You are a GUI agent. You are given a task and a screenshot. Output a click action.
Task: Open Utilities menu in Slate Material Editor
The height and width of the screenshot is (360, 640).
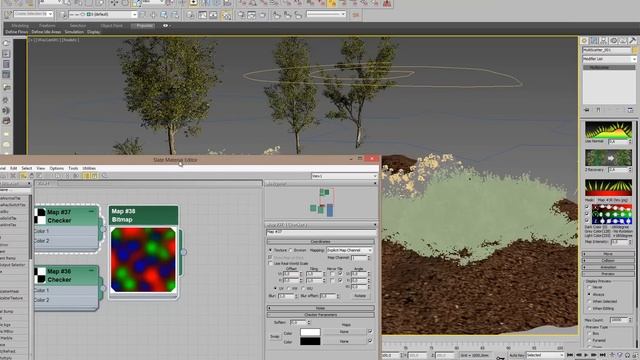[89, 168]
